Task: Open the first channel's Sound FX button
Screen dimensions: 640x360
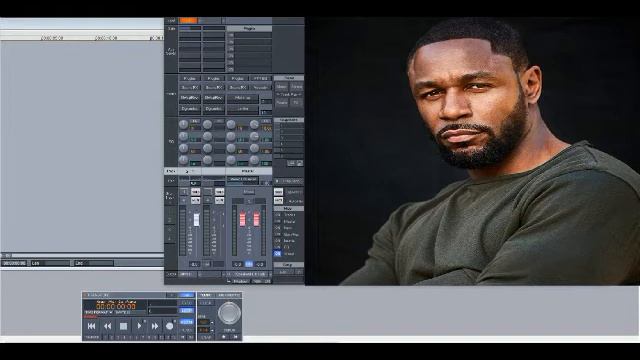Action: 190,87
